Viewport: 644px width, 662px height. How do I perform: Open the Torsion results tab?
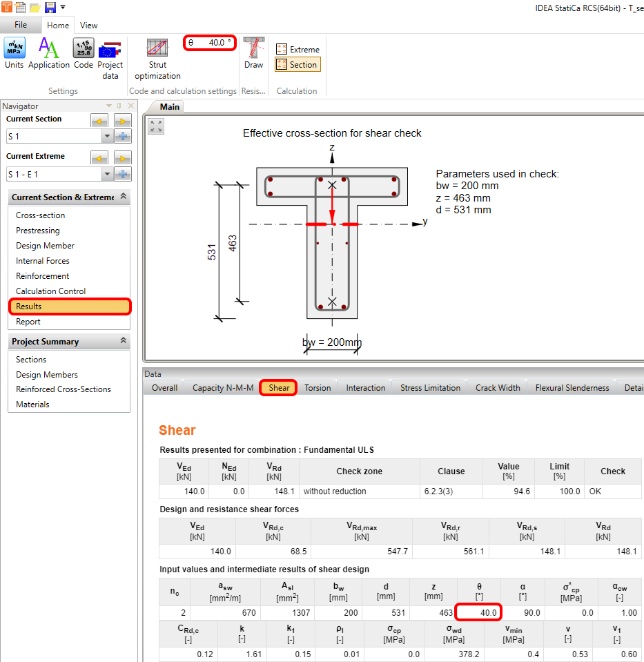click(318, 388)
